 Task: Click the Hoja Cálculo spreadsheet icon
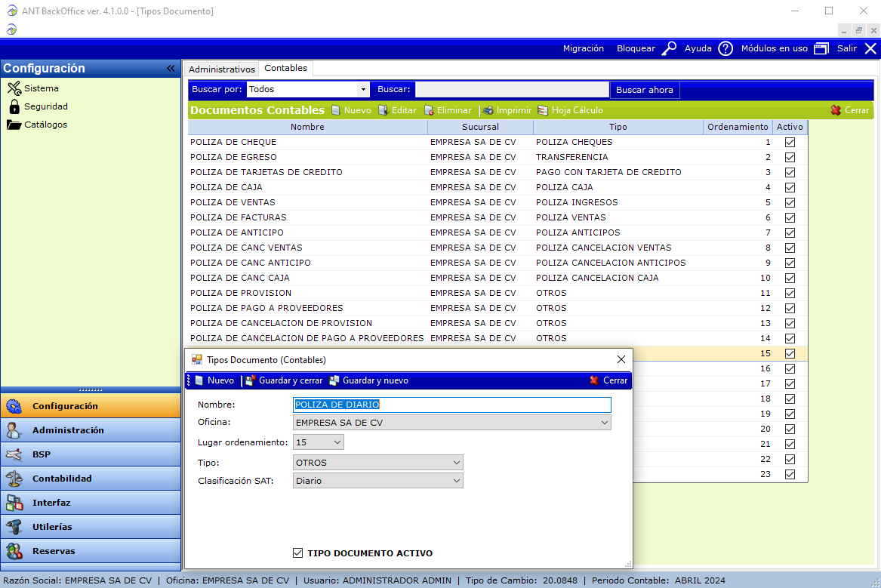click(x=543, y=110)
